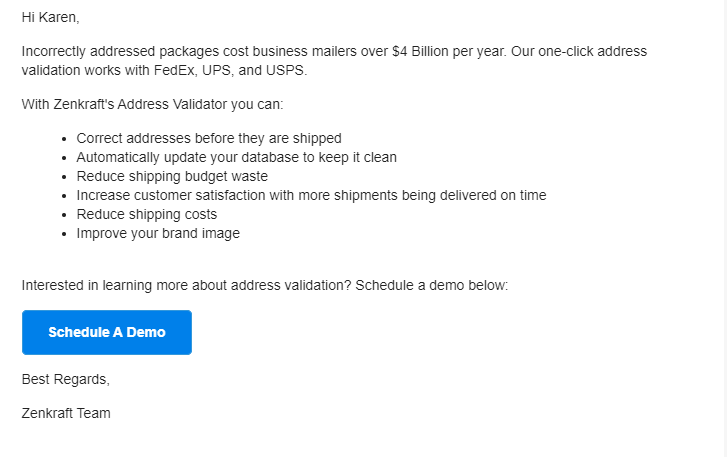Viewport: 727px width, 457px height.
Task: Click the bullet point before "Improve your brand image"
Action: coord(64,234)
